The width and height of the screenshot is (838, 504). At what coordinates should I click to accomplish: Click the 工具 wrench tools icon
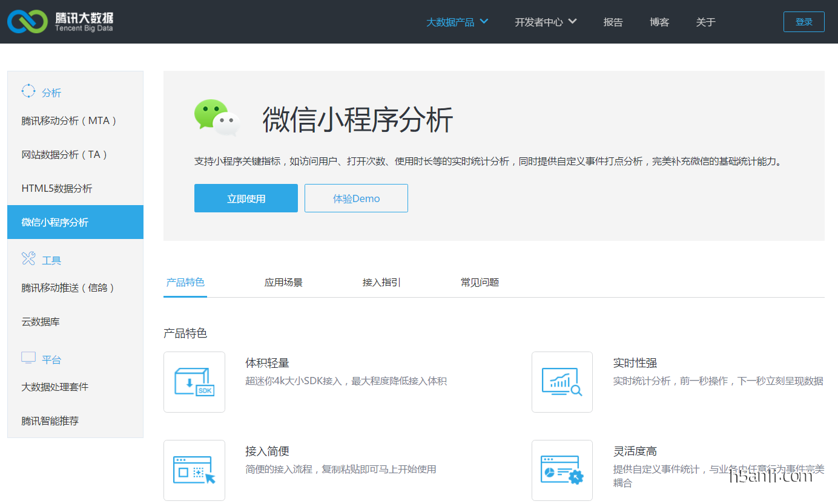click(28, 259)
